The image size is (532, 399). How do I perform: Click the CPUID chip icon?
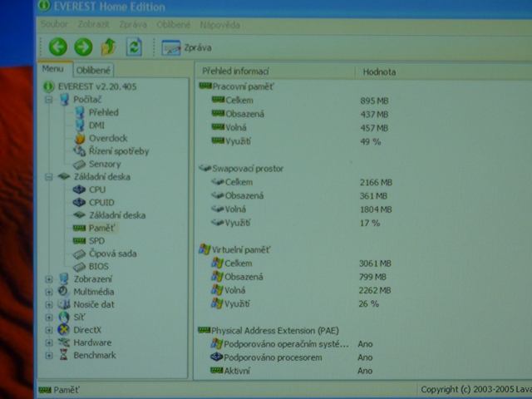pos(79,203)
